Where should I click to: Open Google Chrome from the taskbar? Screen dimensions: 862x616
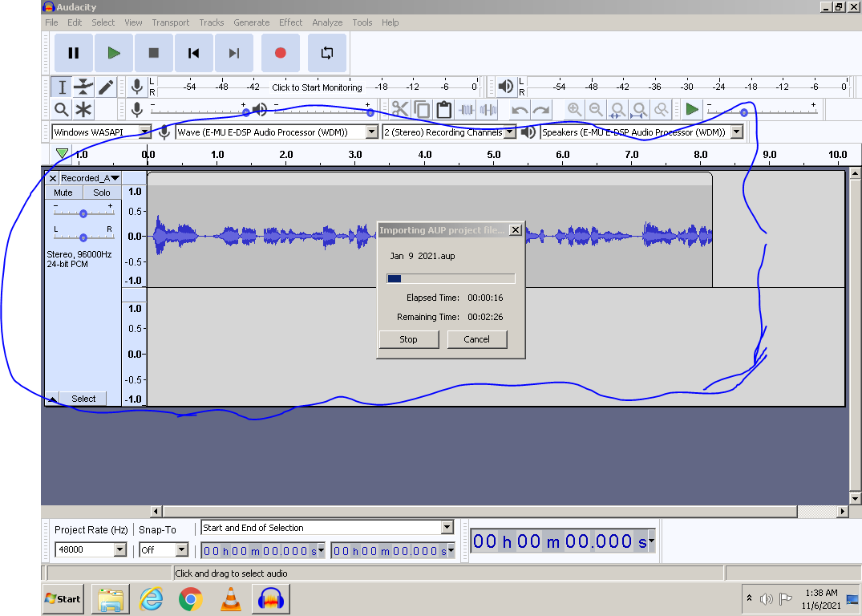[191, 598]
